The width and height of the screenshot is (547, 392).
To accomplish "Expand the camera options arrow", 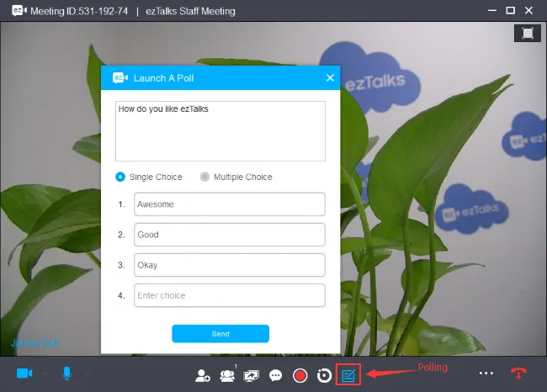I will 45,373.
